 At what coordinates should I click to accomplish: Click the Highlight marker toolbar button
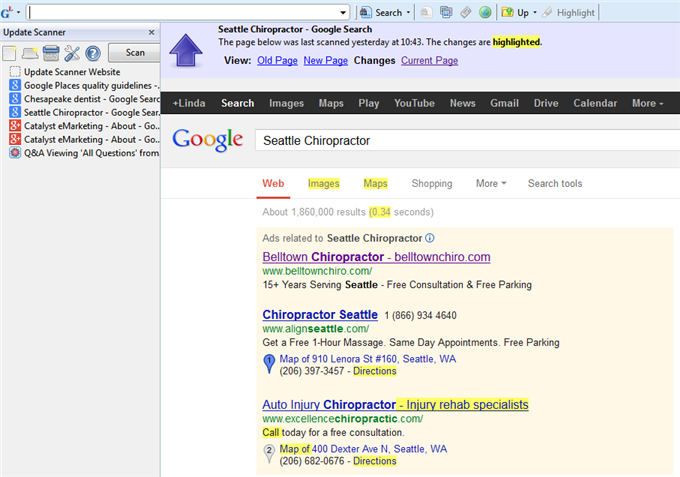click(x=568, y=13)
